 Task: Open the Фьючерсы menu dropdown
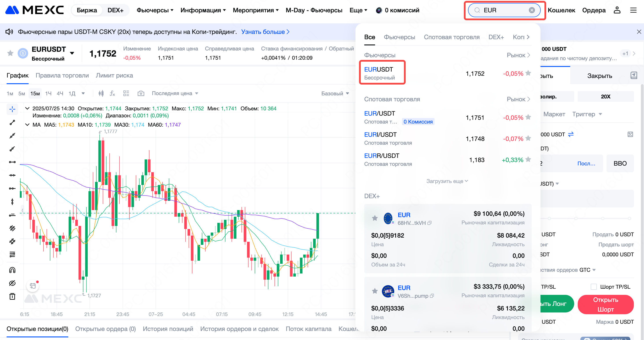coord(155,10)
